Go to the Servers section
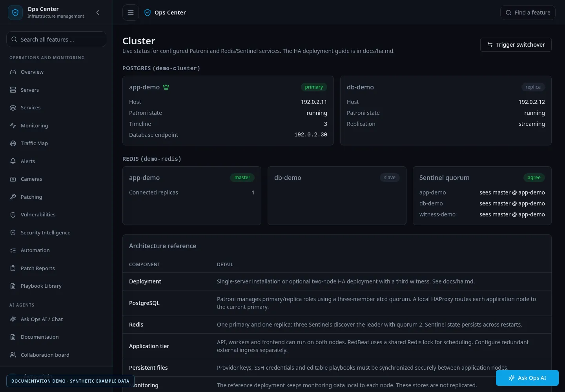The width and height of the screenshot is (565, 392). click(x=56, y=90)
